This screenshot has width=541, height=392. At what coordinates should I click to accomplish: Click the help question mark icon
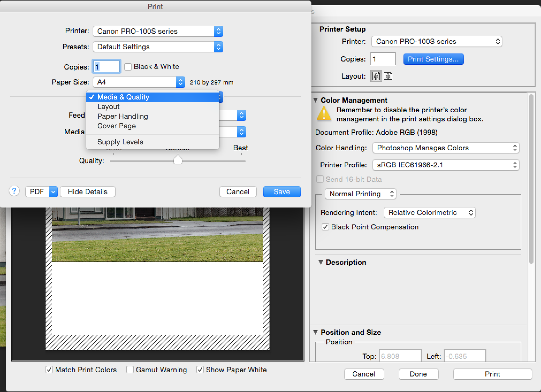click(14, 191)
